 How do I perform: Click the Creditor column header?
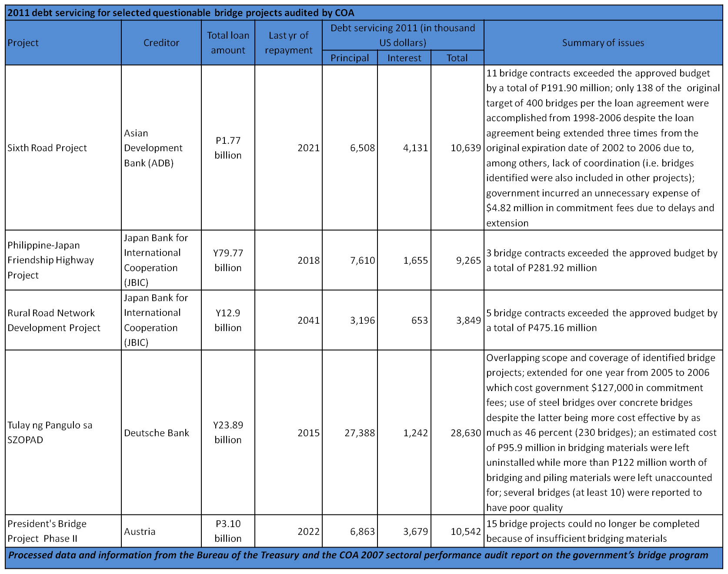coord(161,43)
